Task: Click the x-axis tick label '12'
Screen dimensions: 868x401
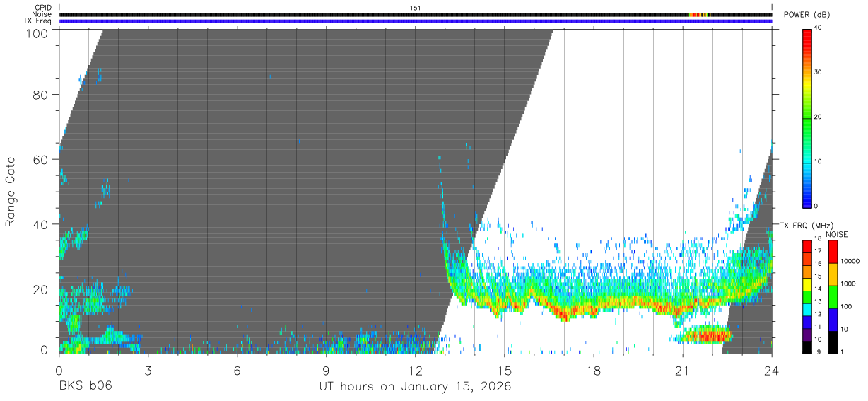Action: [415, 371]
